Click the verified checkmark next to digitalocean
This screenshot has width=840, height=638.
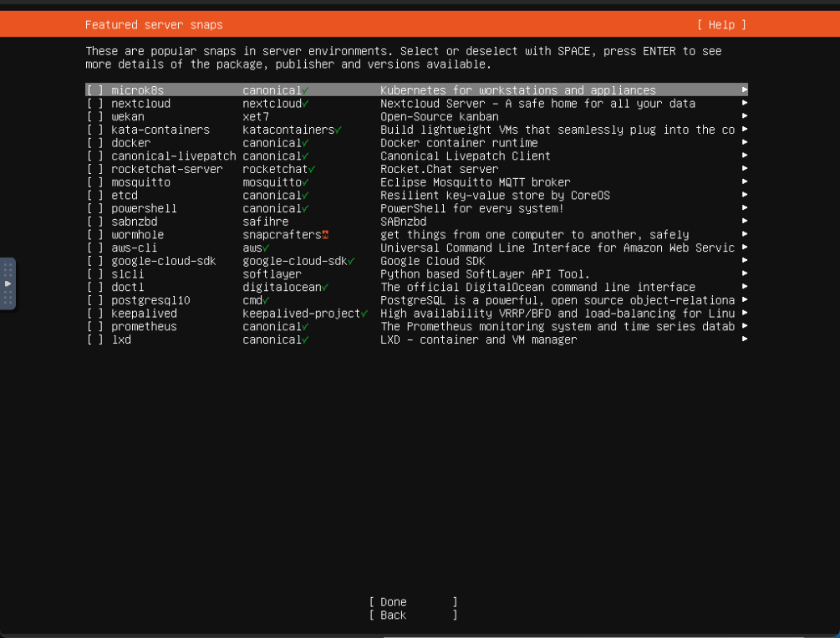325,287
